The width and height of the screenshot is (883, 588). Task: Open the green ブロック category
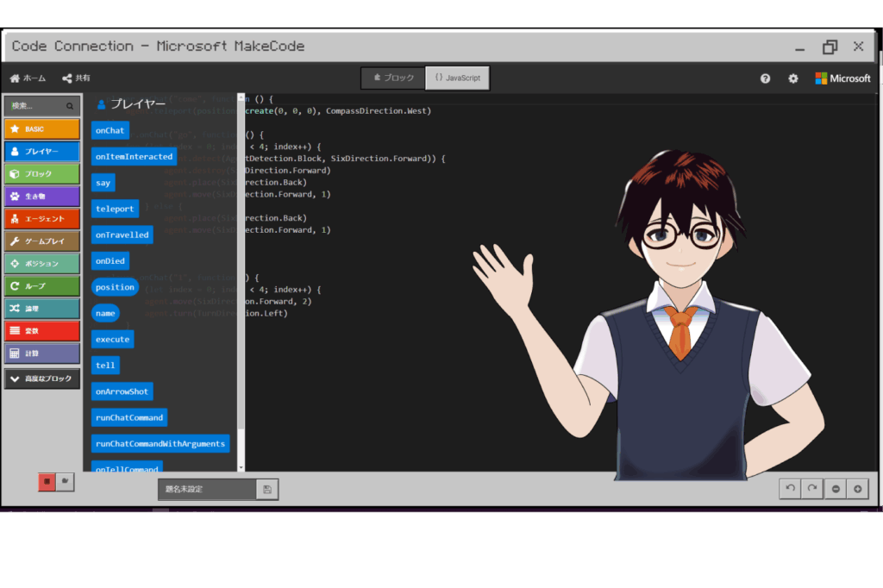tap(42, 174)
